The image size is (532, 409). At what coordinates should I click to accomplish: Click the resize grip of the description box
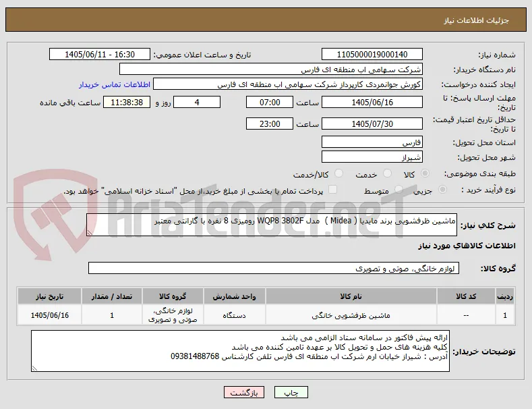(90, 232)
